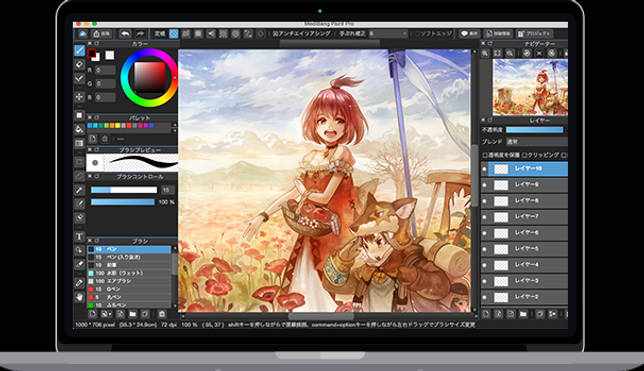The width and height of the screenshot is (644, 371).
Task: Enable the circle snap icon
Action: (235, 34)
